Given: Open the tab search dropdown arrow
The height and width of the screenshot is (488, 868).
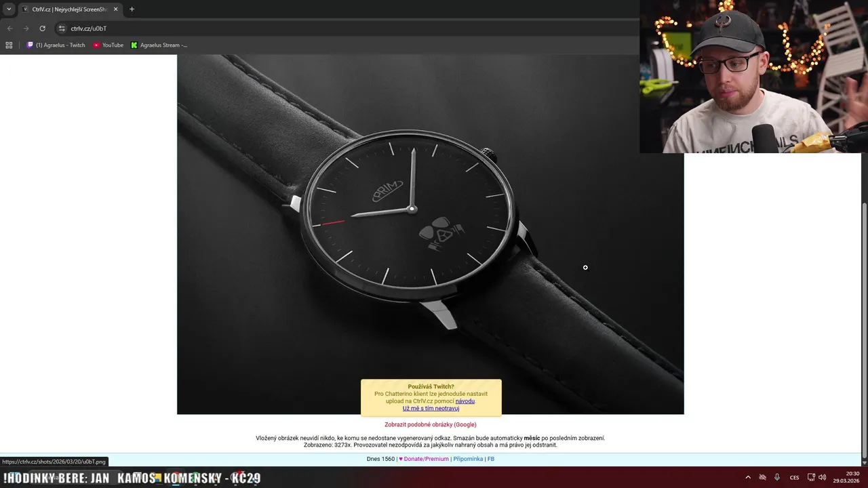Looking at the screenshot, I should coord(9,9).
